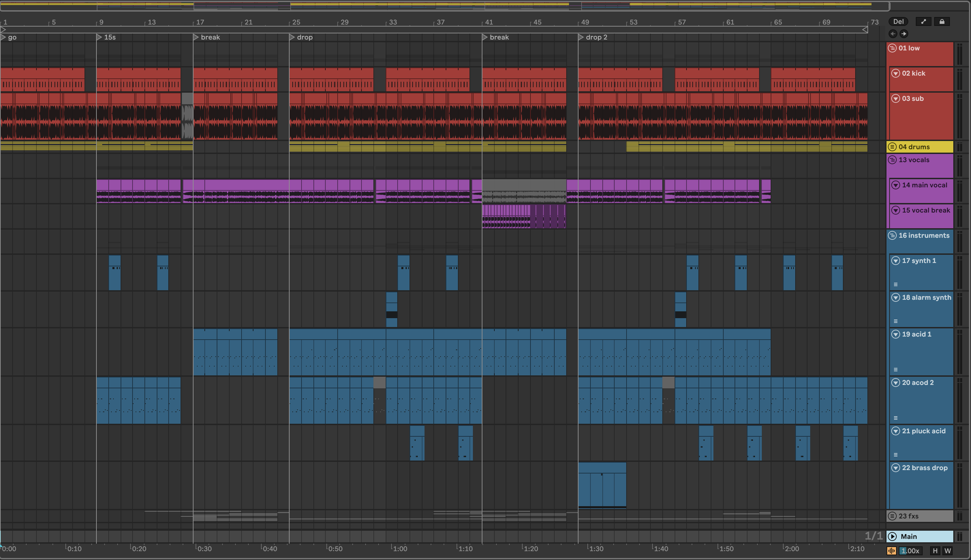971x560 pixels.
Task: Jump to next locator arrow
Action: tap(904, 34)
